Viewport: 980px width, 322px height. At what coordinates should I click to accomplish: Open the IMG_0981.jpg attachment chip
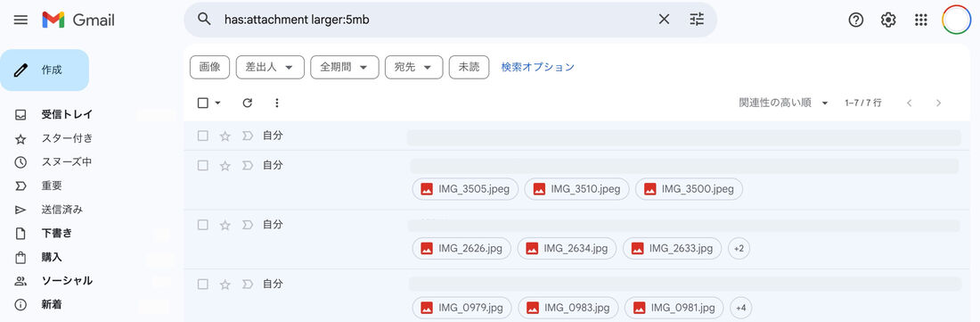[x=674, y=308]
